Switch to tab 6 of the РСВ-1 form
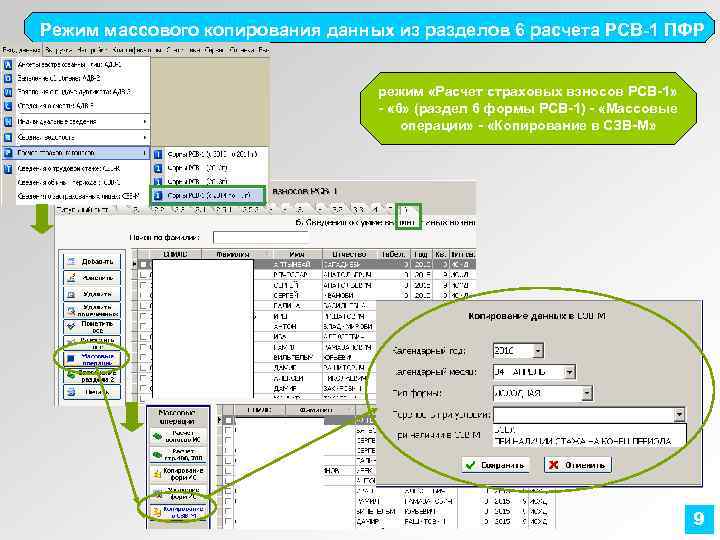Viewport: 720px width, 540px height. click(x=405, y=210)
